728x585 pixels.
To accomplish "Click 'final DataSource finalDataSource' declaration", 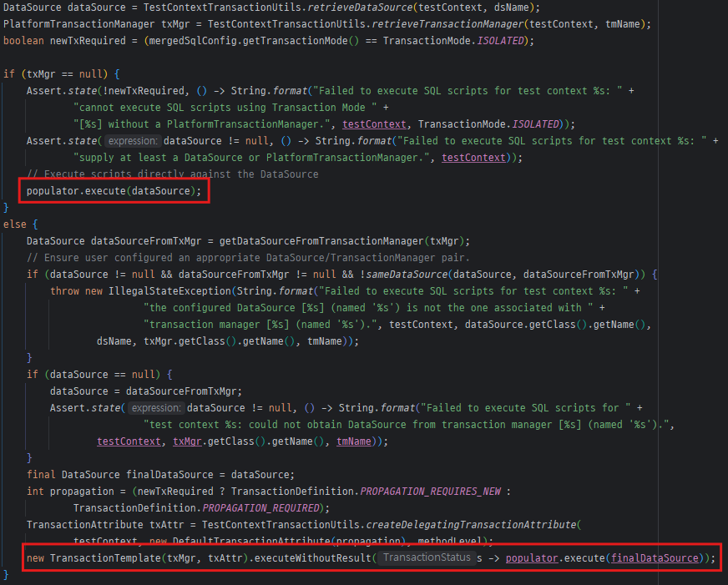I will [x=119, y=475].
